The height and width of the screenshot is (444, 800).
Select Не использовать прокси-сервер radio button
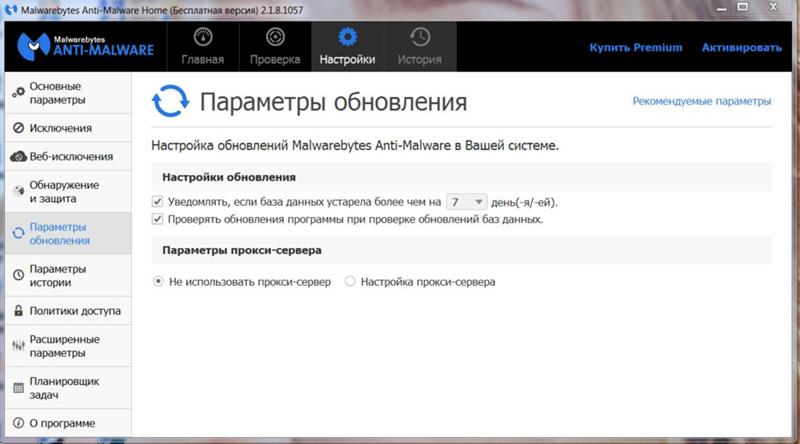[x=158, y=281]
